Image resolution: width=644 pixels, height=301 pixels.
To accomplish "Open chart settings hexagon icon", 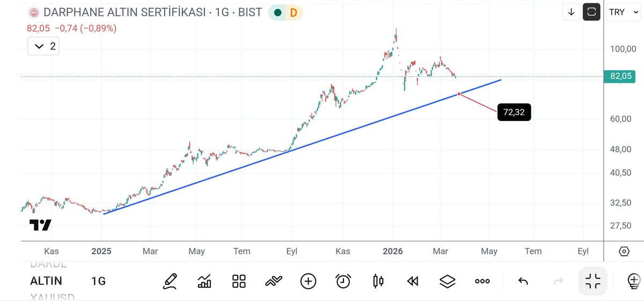I will 624,251.
